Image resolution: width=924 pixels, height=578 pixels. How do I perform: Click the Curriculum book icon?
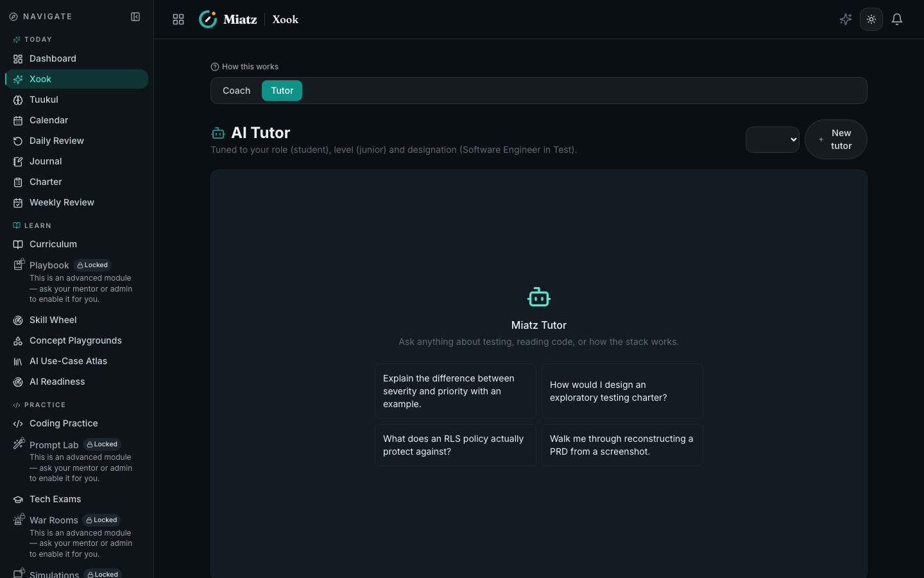click(18, 245)
